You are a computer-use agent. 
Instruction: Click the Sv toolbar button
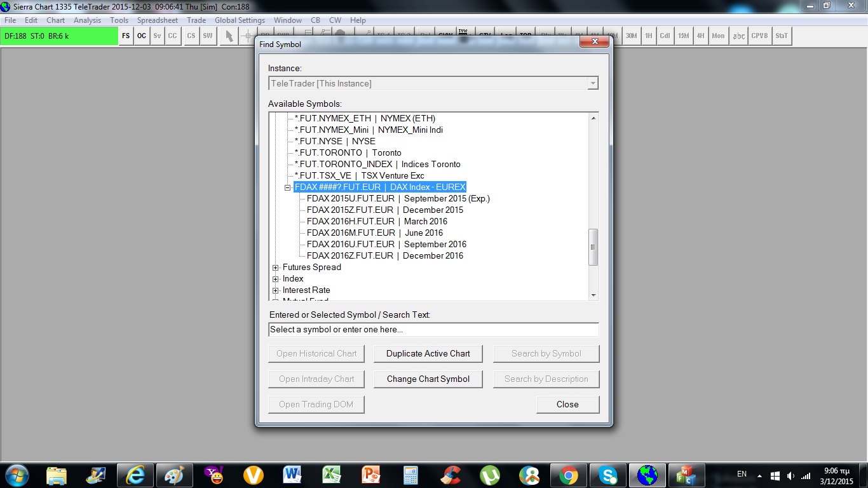click(157, 36)
